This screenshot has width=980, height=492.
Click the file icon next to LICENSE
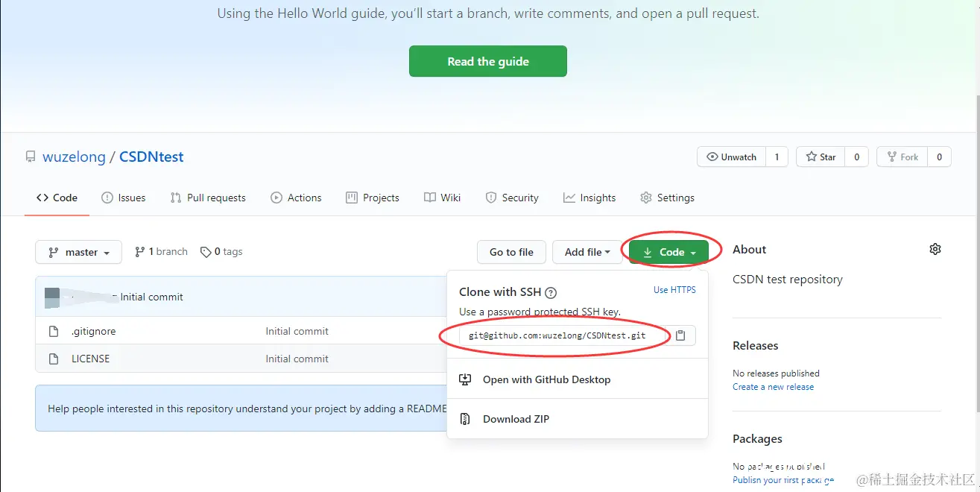pyautogui.click(x=53, y=359)
